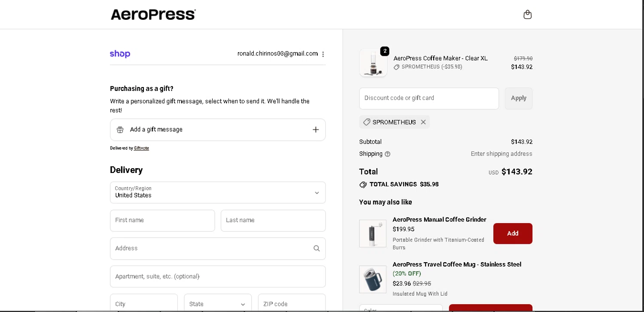Open account options three-dot menu
Screen dimensions: 644x312
coord(323,54)
